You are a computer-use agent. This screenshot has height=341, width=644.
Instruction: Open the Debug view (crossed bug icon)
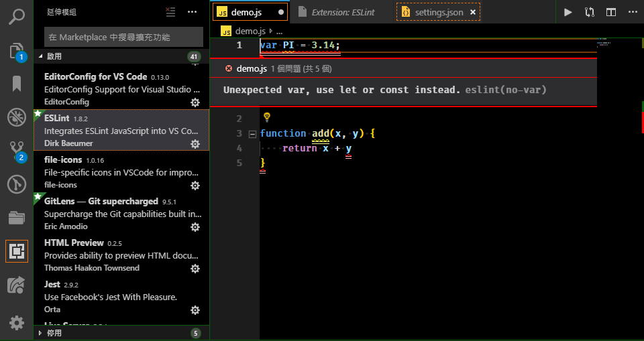[x=16, y=117]
